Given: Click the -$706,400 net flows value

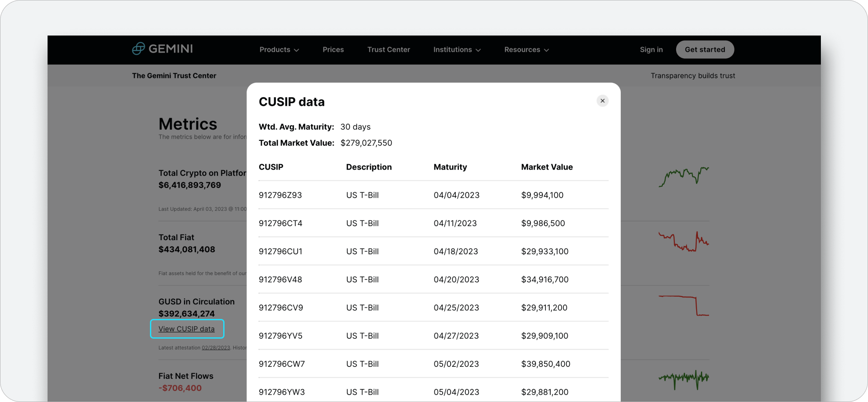Looking at the screenshot, I should click(180, 388).
